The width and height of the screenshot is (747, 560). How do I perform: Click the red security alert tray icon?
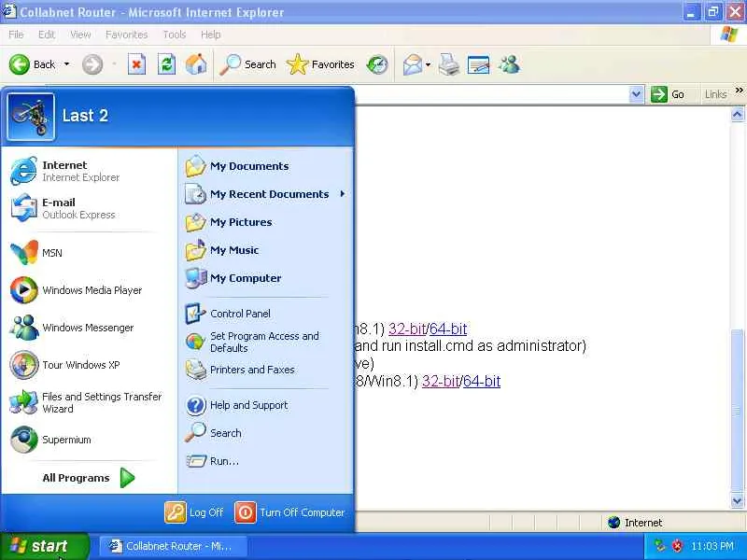click(x=676, y=546)
